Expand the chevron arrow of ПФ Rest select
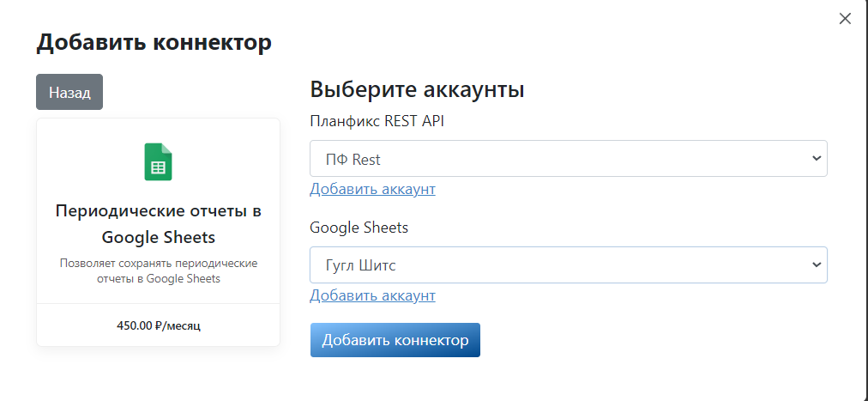 tap(817, 158)
